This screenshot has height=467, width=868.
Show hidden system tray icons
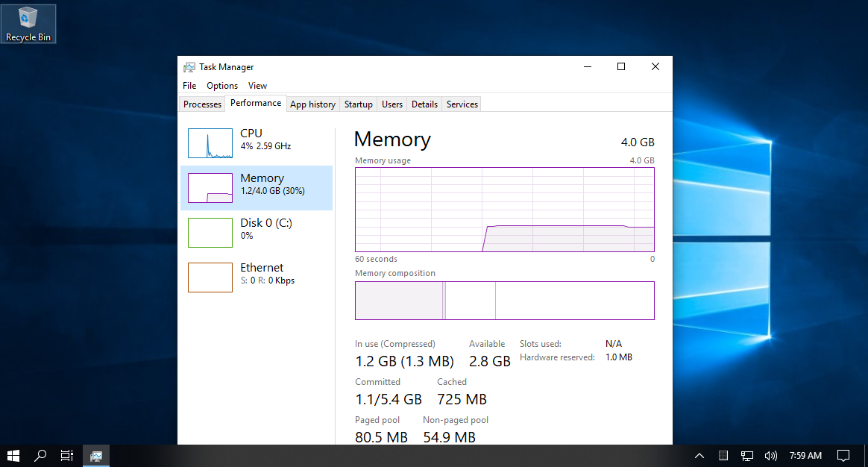[x=699, y=456]
